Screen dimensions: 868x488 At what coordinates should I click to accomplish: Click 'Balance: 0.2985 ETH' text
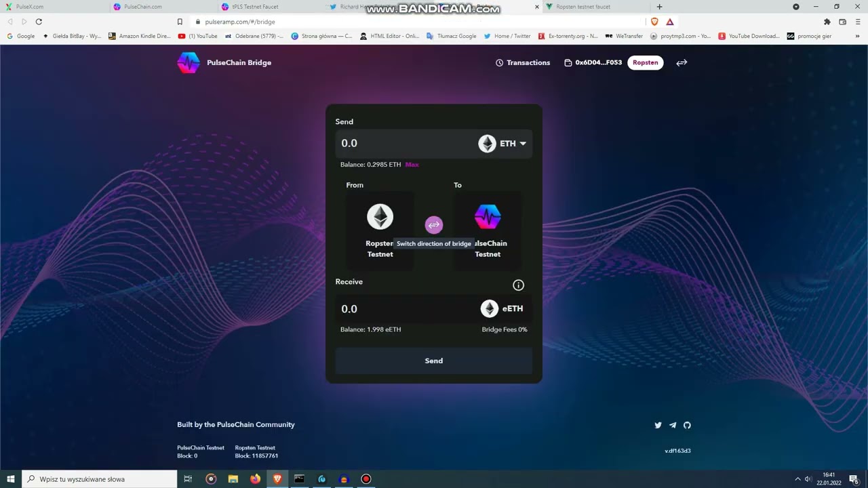(x=370, y=165)
